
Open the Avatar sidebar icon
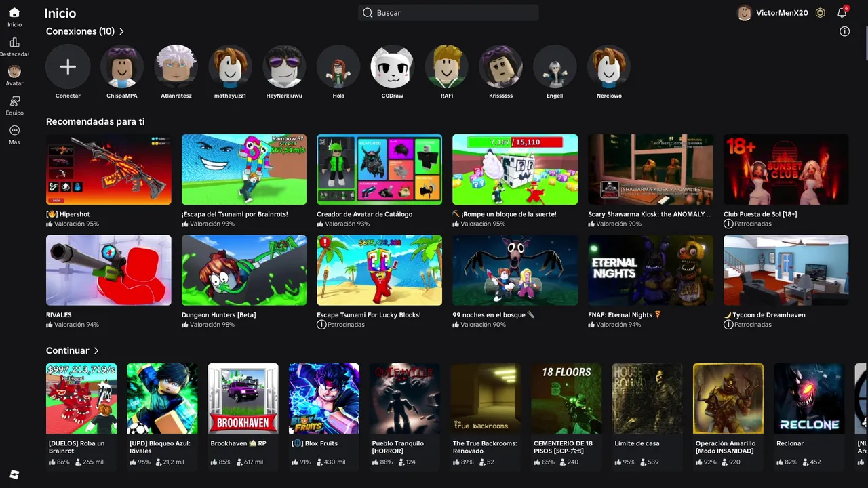coord(14,71)
